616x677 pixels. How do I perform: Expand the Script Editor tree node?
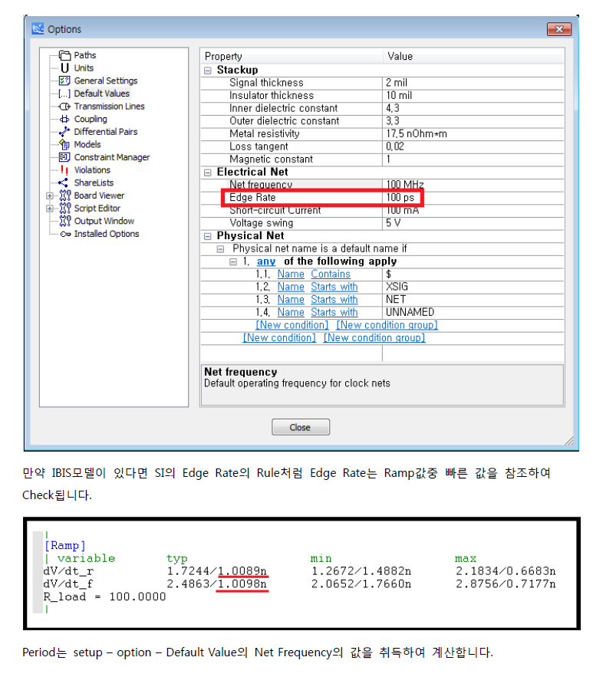tap(50, 209)
